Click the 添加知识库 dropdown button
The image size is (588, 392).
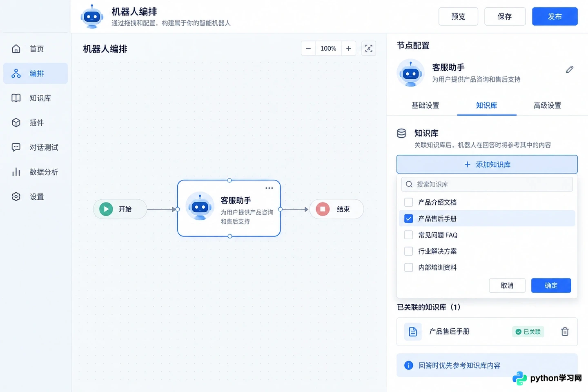(x=487, y=164)
